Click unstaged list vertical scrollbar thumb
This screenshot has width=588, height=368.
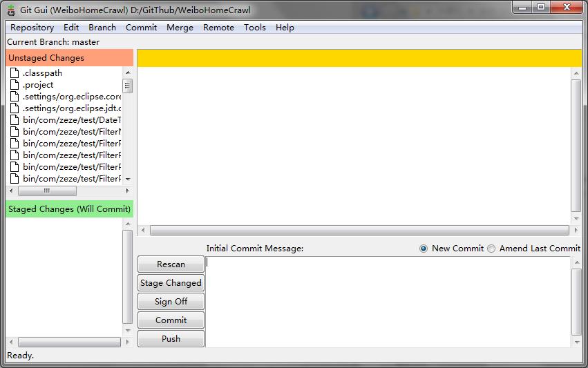pyautogui.click(x=128, y=86)
